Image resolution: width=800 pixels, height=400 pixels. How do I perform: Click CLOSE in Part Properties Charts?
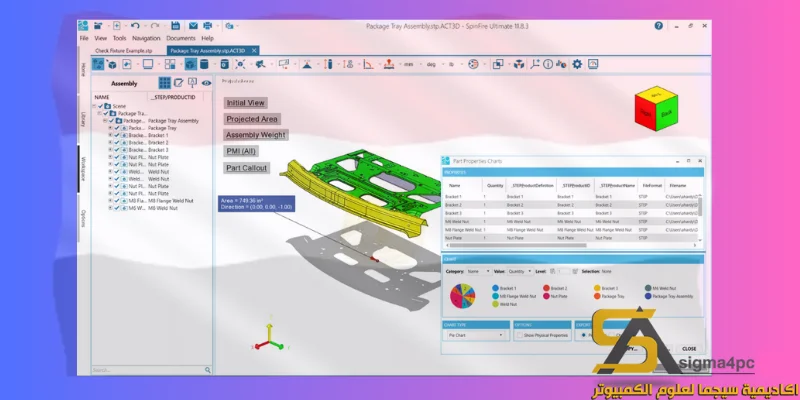pyautogui.click(x=689, y=348)
